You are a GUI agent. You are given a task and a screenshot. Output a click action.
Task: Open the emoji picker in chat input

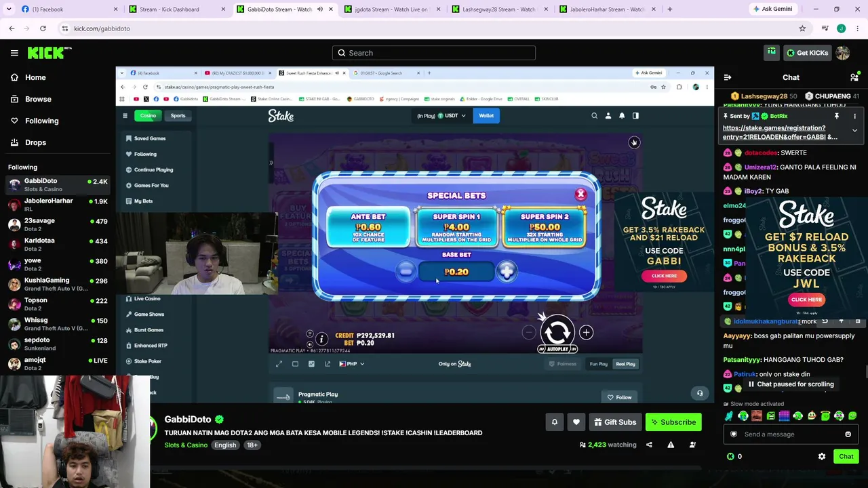coord(848,434)
